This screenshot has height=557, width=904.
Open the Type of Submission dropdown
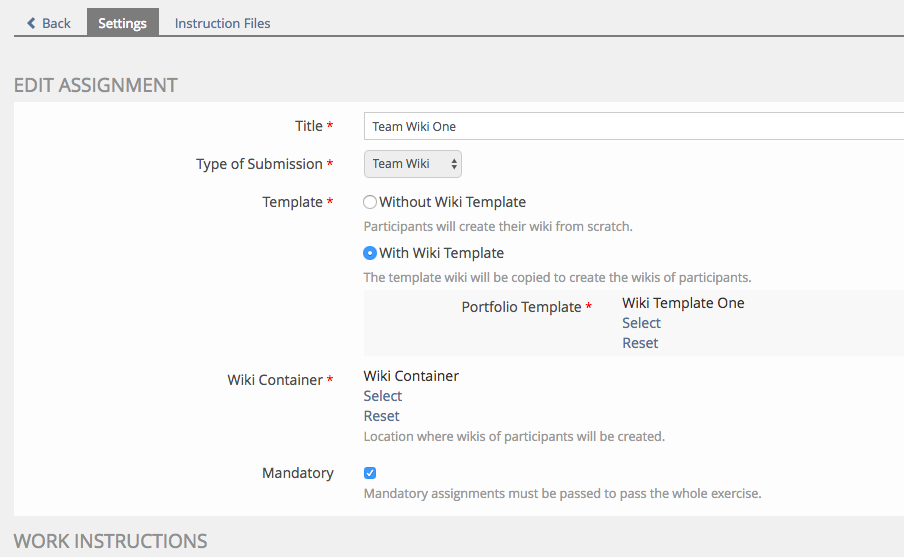click(x=412, y=164)
